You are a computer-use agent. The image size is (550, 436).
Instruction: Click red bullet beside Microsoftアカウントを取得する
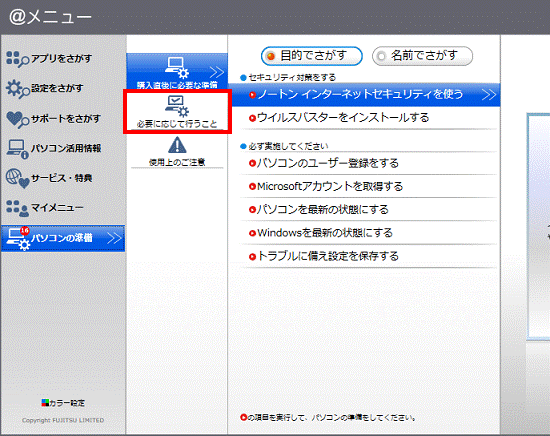[x=252, y=187]
